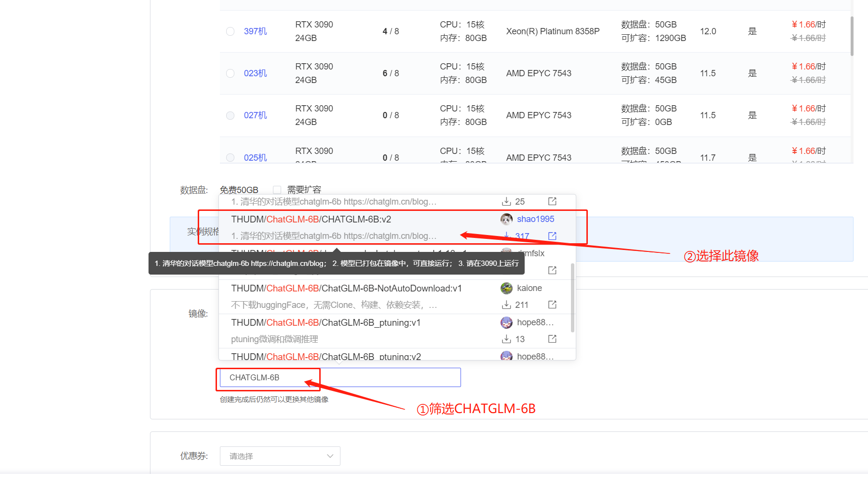868x485 pixels.
Task: Open external link icon next to 211 downloads
Action: point(553,305)
